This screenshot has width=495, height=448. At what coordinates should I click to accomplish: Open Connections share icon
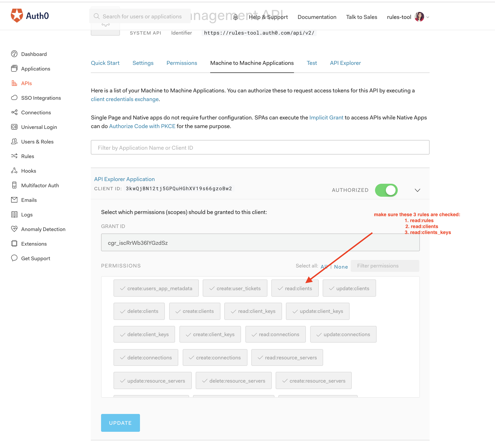pos(14,112)
